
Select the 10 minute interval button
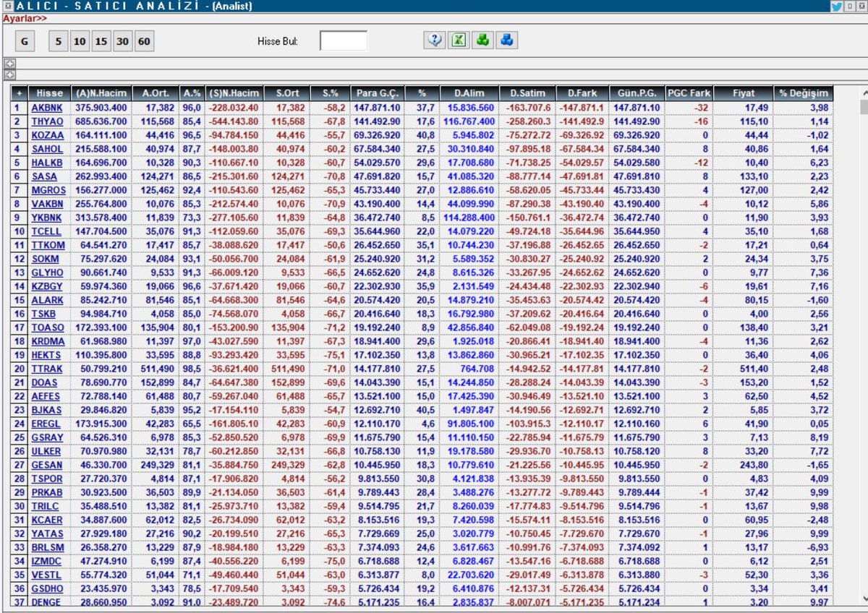[x=80, y=41]
